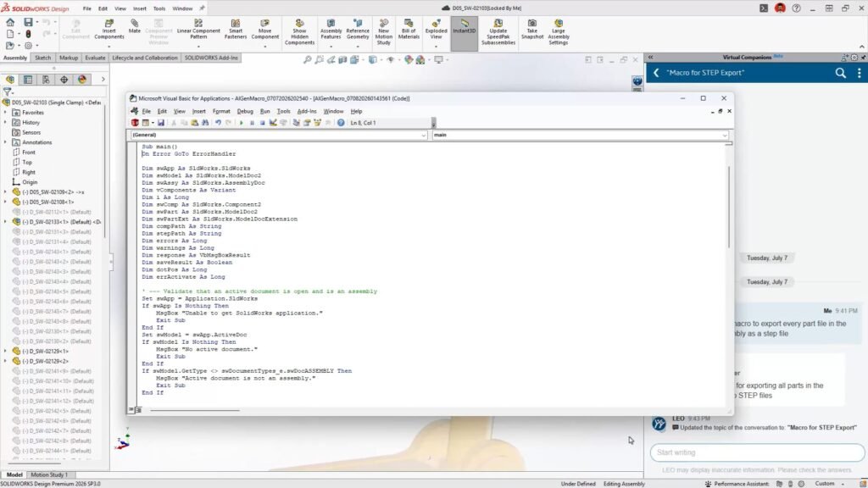Go back from Macro for STEP Export
Screen dimensions: 868x488
tap(656, 73)
